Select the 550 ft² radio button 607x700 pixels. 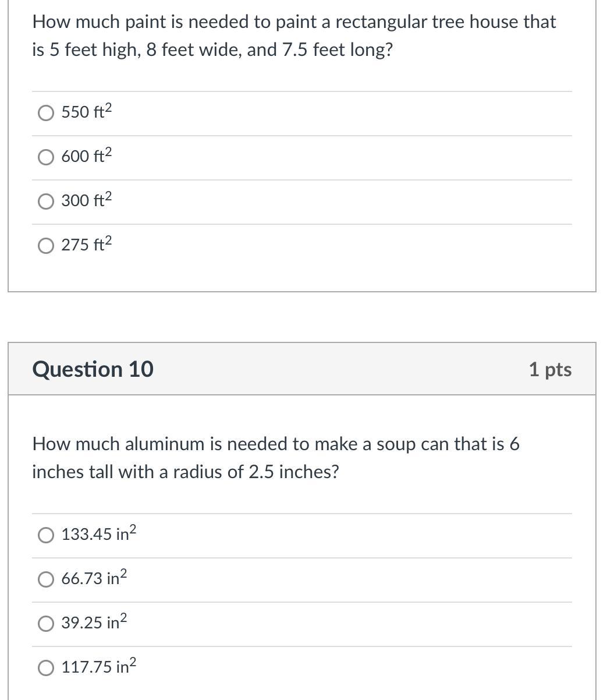[46, 112]
